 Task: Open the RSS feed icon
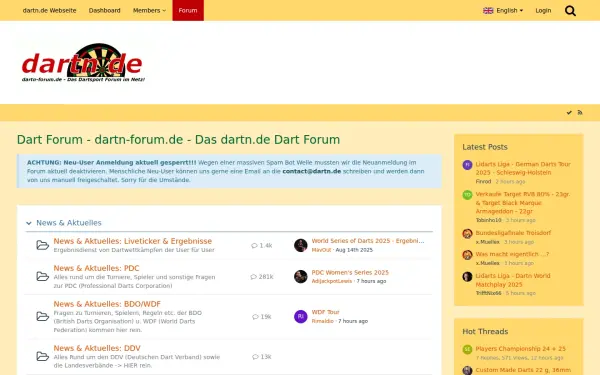(580, 112)
